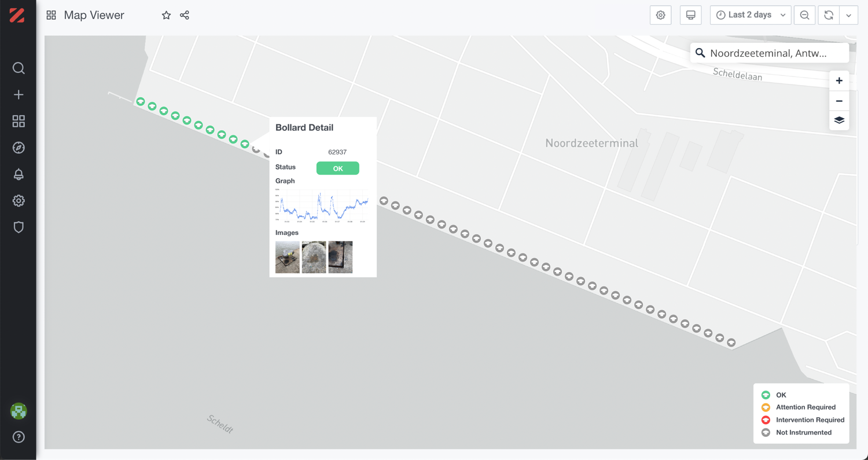The image size is (868, 460).
Task: Click the first grey bollard right of popup
Action: (384, 201)
